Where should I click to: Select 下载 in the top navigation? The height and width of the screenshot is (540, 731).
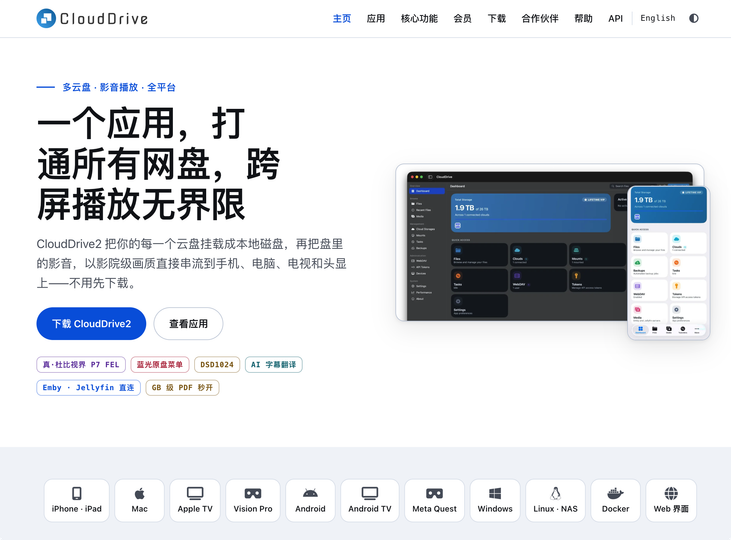pyautogui.click(x=497, y=19)
